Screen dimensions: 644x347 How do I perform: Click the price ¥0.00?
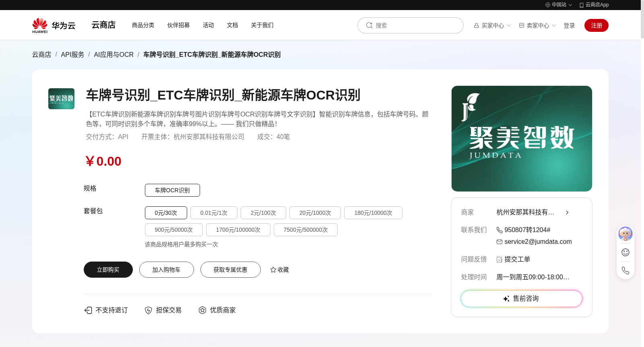103,161
